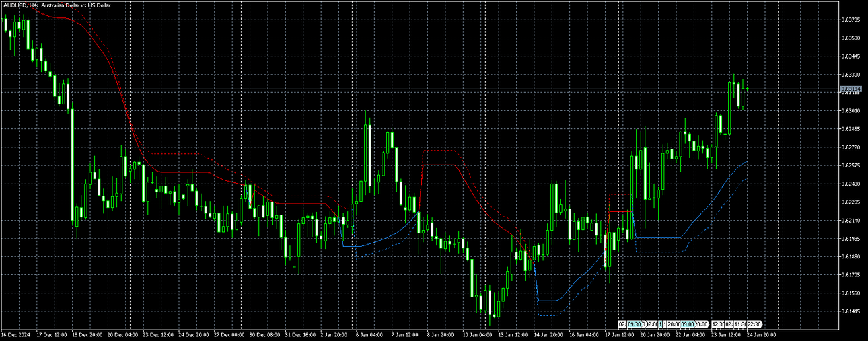Click the 31 Dec 16:00 time label
The image size is (868, 341).
point(299,334)
